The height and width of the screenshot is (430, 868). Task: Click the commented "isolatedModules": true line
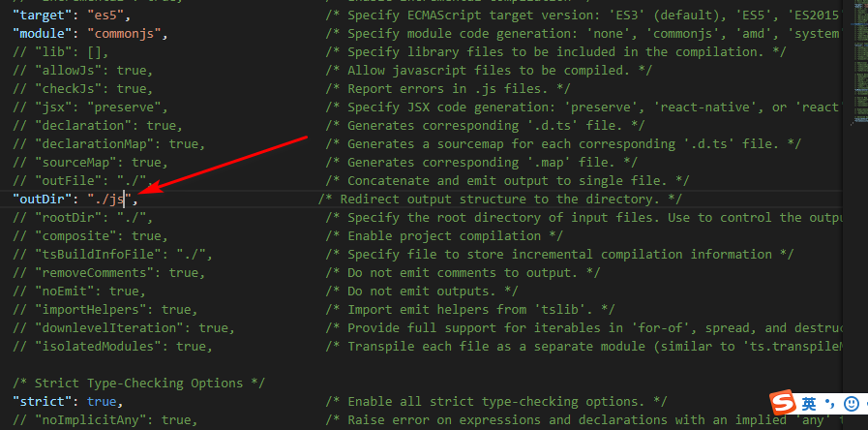tap(113, 347)
